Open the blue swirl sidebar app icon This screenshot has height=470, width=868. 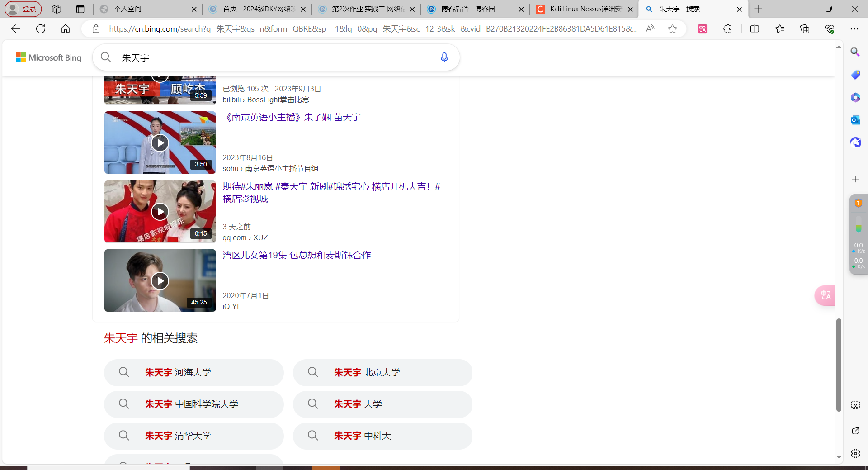[855, 142]
